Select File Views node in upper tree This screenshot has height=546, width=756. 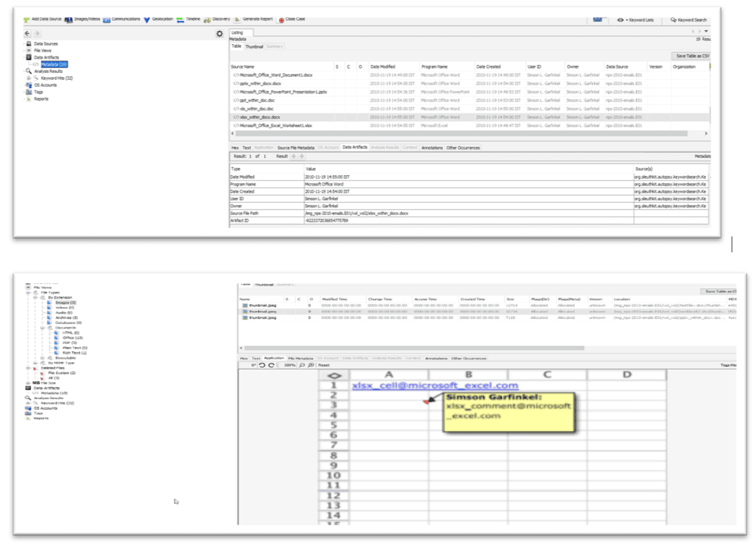(x=42, y=50)
